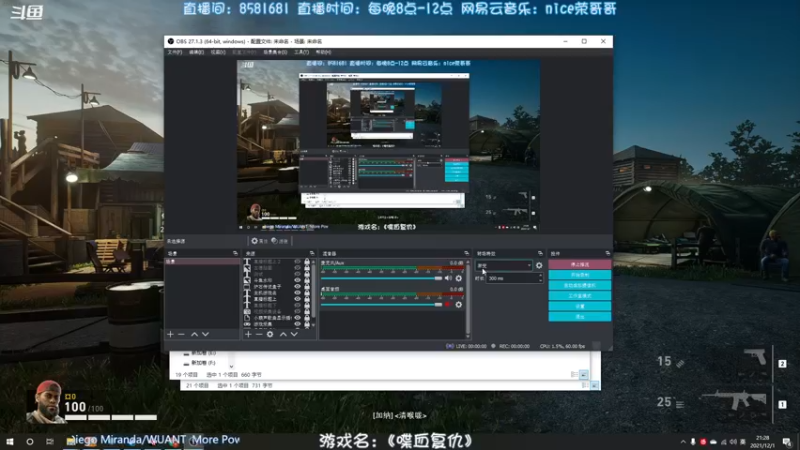This screenshot has height=450, width=800.
Task: Click the 开始录制 button
Action: click(580, 274)
